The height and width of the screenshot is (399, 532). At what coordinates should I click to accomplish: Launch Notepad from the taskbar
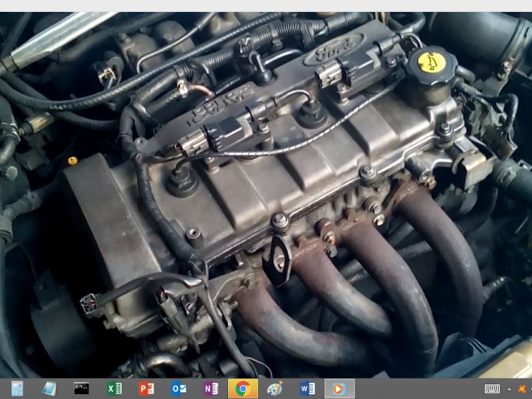click(49, 388)
